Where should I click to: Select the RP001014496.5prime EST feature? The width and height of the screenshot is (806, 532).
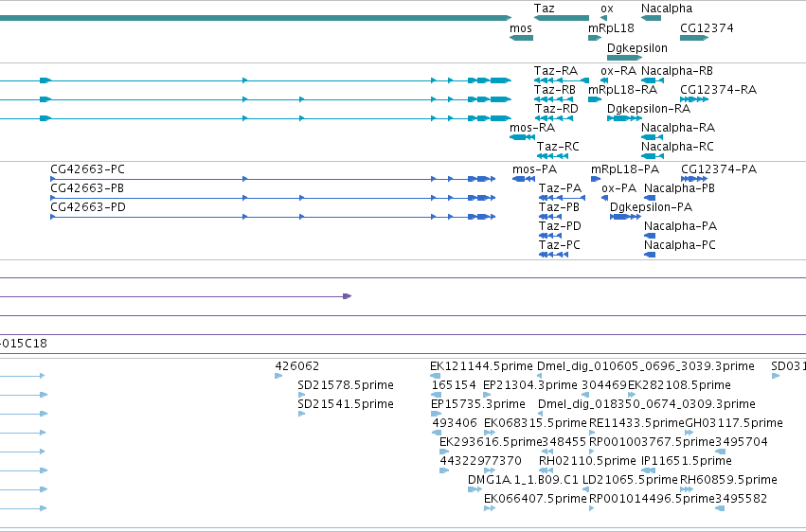coord(592,508)
